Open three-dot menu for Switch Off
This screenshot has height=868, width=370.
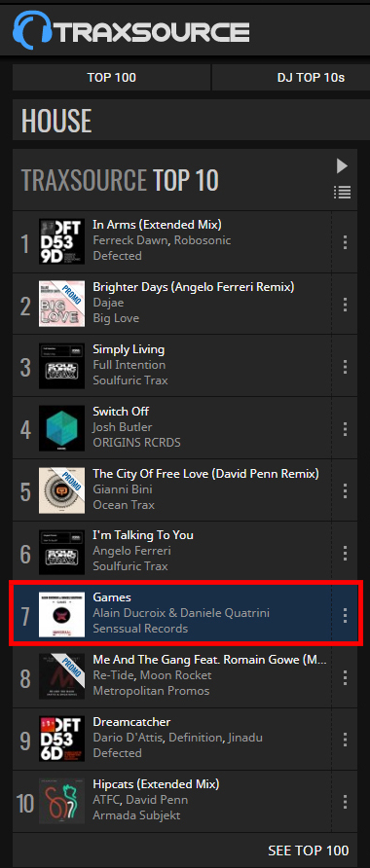click(x=345, y=428)
